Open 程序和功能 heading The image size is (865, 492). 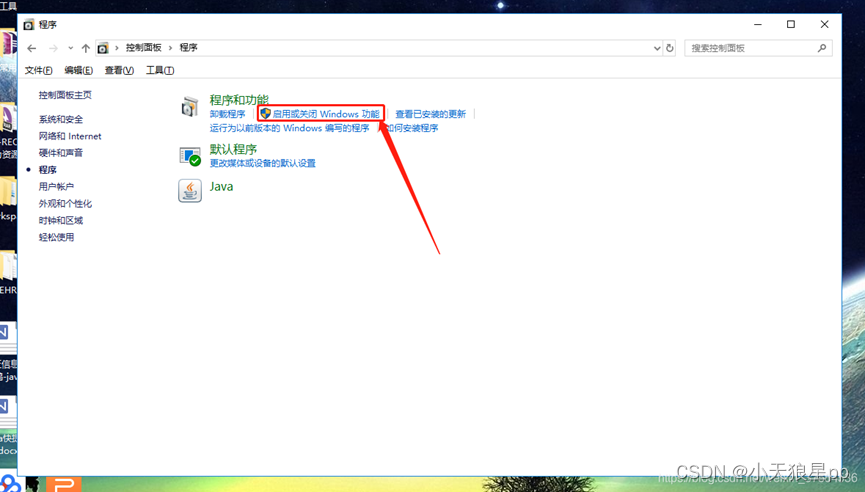pos(239,100)
